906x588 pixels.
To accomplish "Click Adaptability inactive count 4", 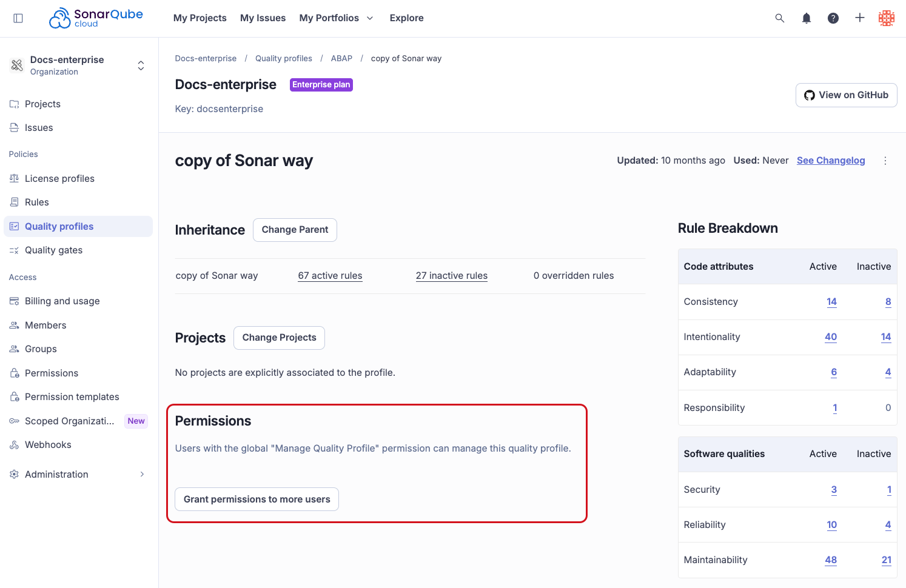I will [x=888, y=372].
